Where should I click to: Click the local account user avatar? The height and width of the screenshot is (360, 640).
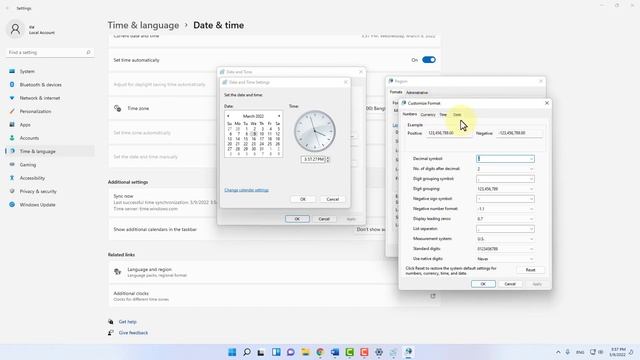point(15,29)
